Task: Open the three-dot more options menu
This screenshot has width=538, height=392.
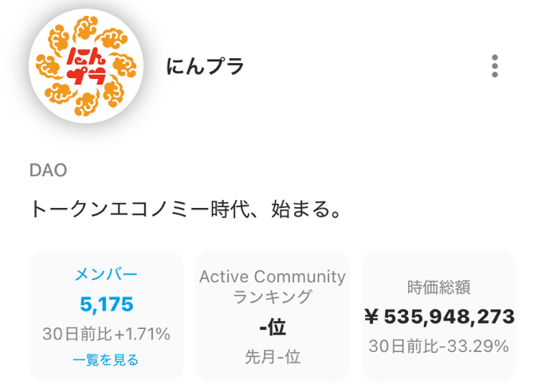Action: [494, 66]
